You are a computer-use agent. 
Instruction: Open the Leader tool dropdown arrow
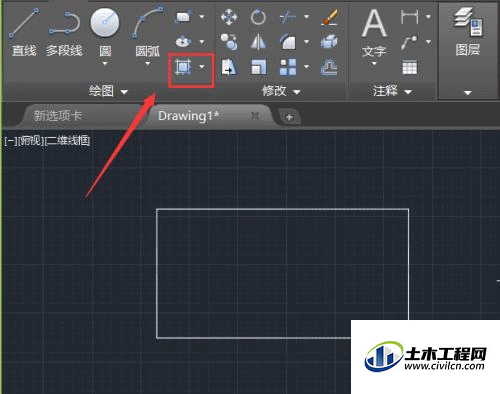coord(428,42)
